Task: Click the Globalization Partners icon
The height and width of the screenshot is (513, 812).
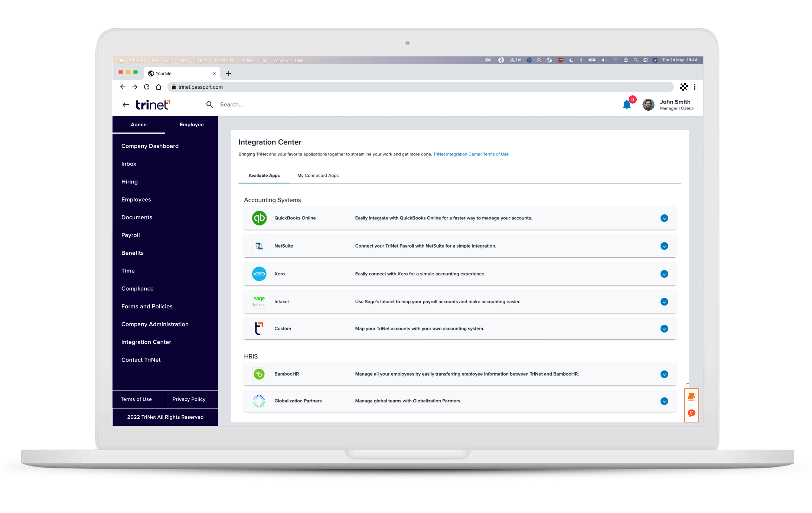Action: point(259,401)
